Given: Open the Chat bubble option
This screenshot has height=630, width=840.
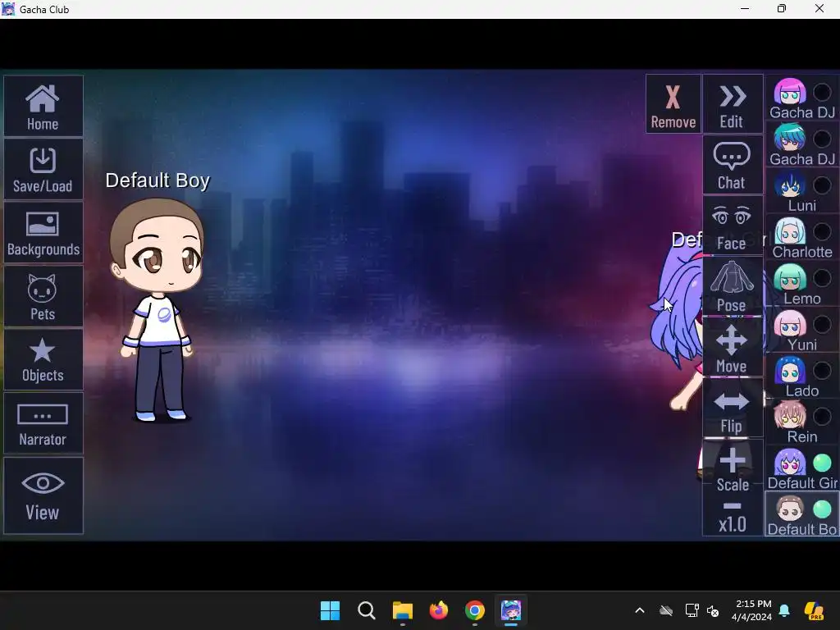Looking at the screenshot, I should [x=733, y=164].
